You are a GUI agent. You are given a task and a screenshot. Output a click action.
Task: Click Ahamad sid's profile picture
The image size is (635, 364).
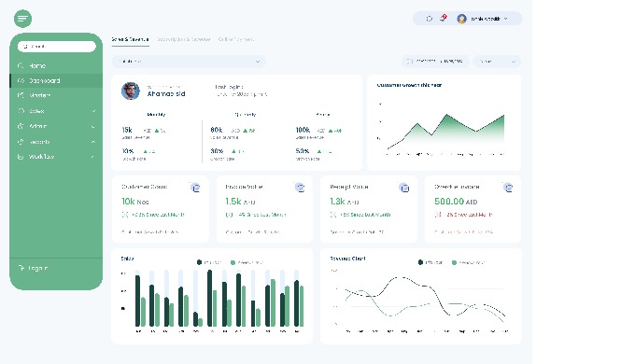click(131, 91)
